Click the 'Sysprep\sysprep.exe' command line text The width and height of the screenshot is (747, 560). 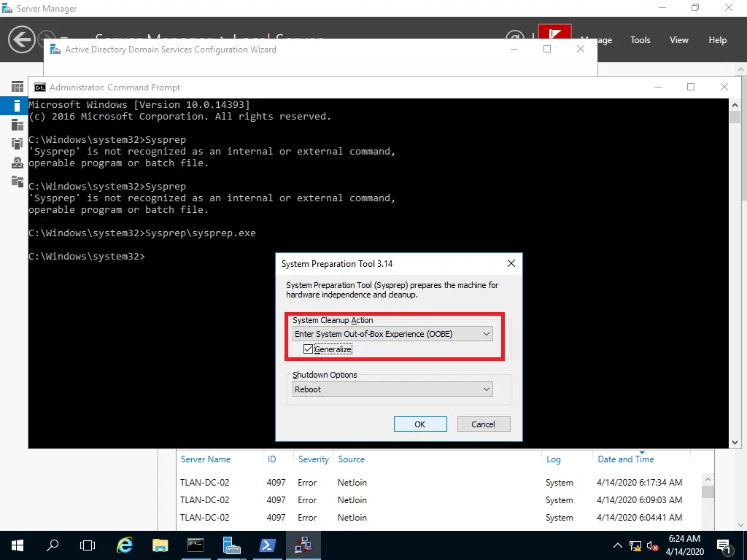click(x=201, y=233)
